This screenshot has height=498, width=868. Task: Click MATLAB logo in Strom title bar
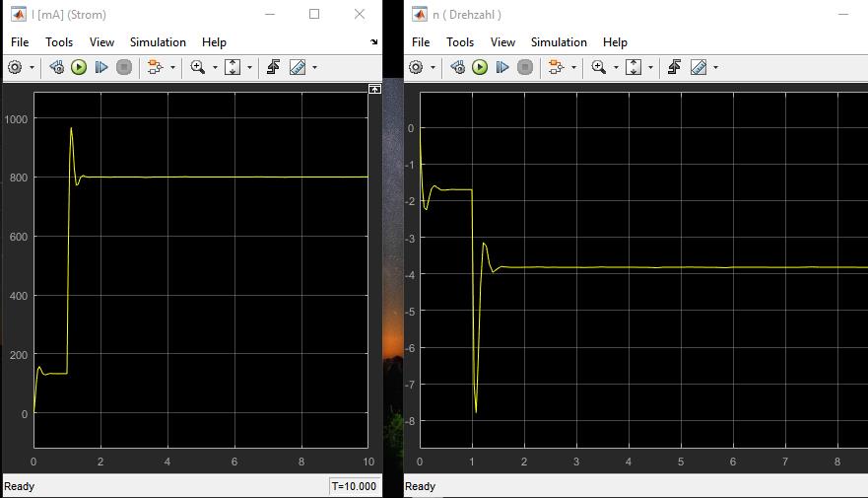(x=19, y=15)
